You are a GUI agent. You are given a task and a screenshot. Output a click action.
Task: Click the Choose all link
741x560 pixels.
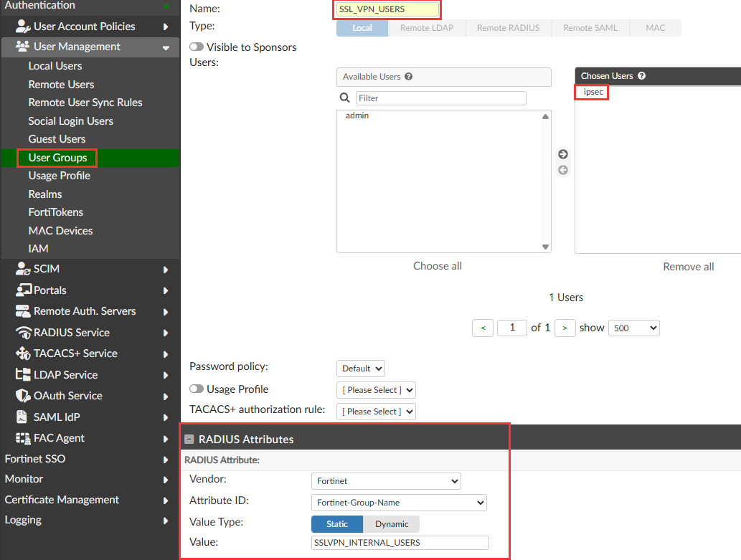(x=438, y=266)
